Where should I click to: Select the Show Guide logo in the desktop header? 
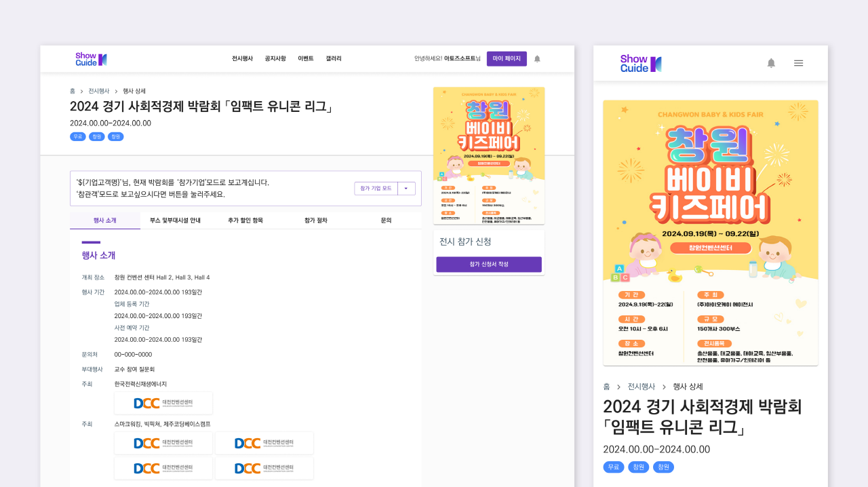pos(91,59)
